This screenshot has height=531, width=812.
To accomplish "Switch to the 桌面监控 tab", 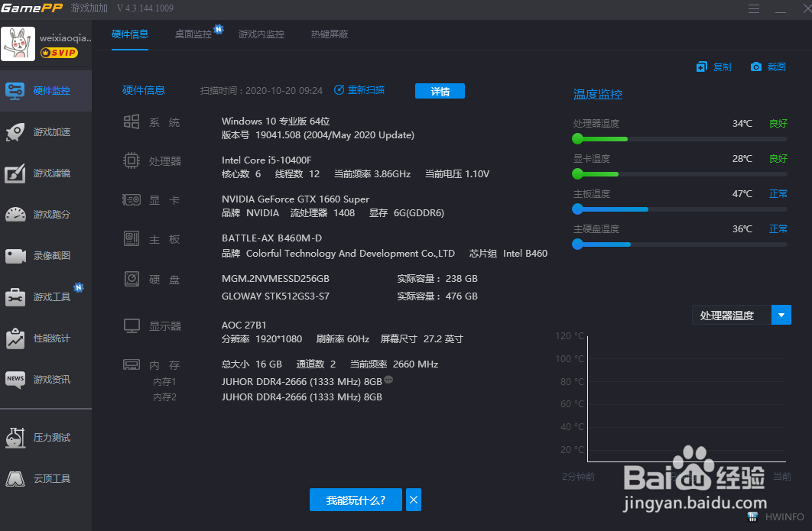I will (x=193, y=34).
